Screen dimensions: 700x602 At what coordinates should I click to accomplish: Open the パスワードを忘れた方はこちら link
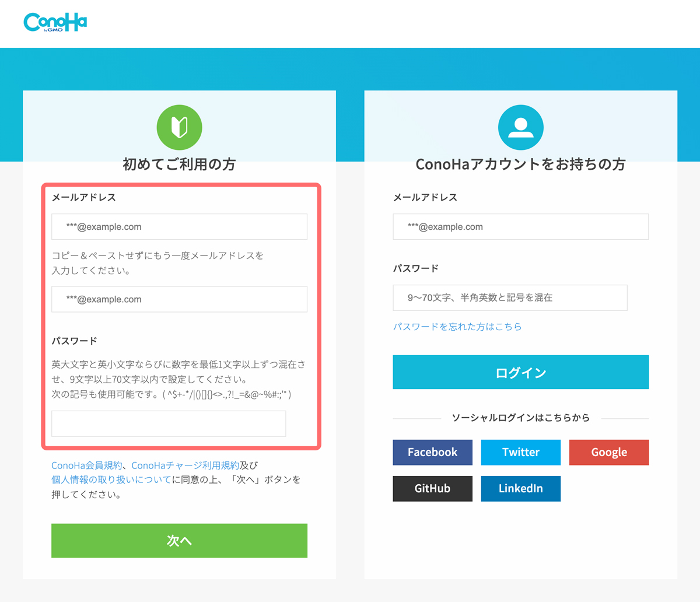[x=457, y=327]
